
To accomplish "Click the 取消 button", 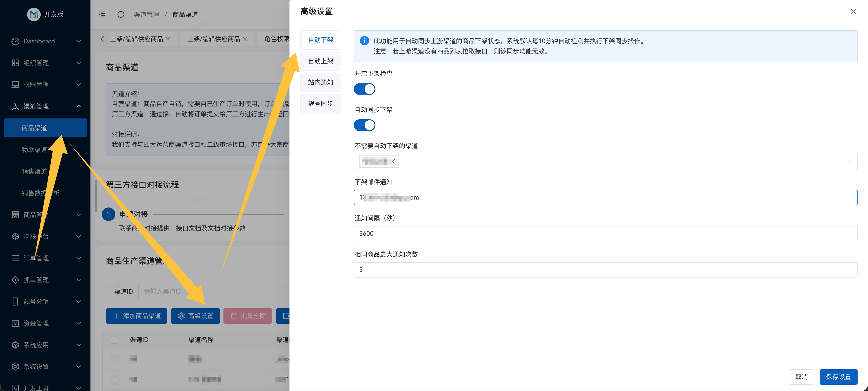I will tap(801, 377).
